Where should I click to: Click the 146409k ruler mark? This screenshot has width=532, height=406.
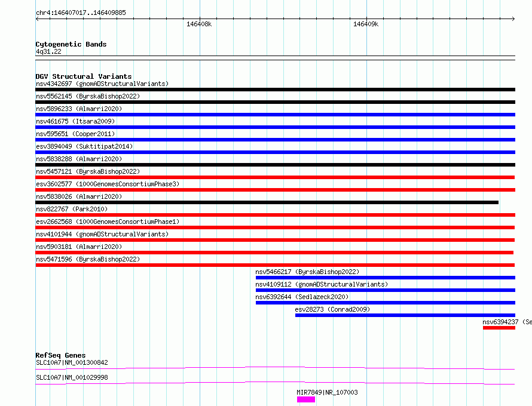(x=366, y=24)
